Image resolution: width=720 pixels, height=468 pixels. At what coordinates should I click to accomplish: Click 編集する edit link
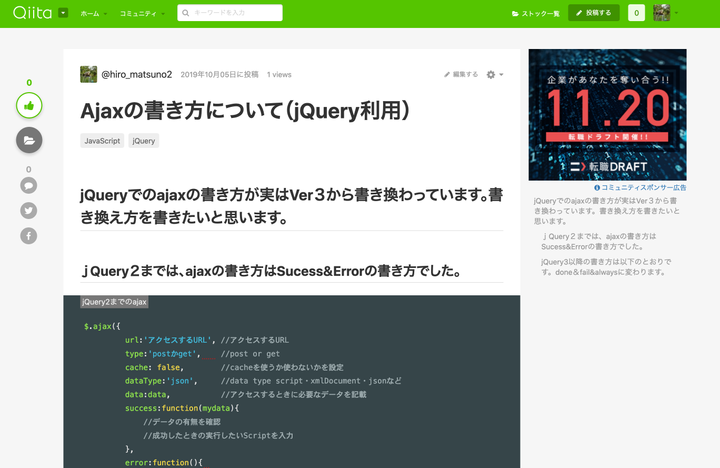tap(461, 74)
